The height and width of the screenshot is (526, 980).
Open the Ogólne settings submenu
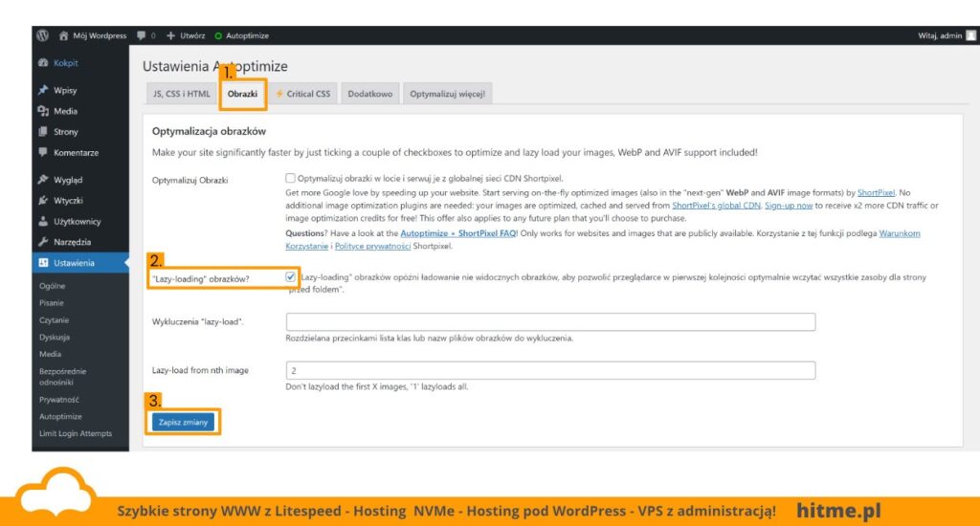pyautogui.click(x=53, y=286)
